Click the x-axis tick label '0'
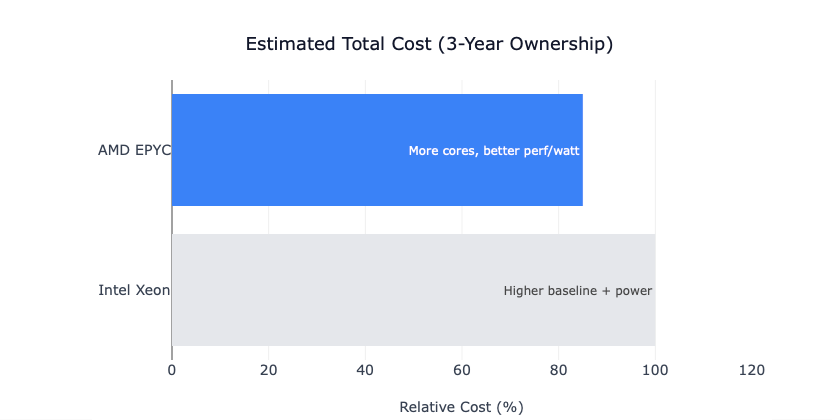This screenshot has height=420, width=832. point(172,370)
